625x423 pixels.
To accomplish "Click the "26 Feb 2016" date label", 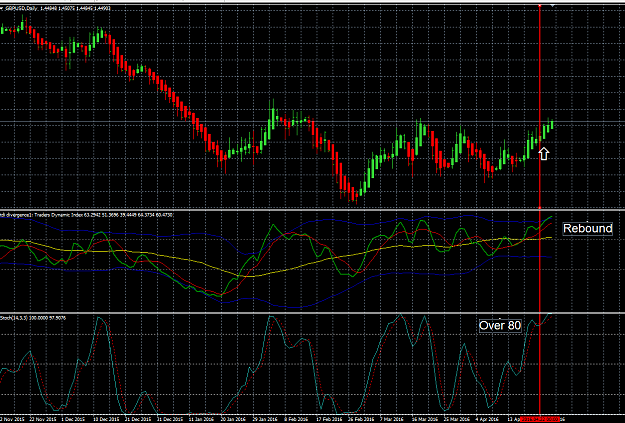I will coord(361,419).
